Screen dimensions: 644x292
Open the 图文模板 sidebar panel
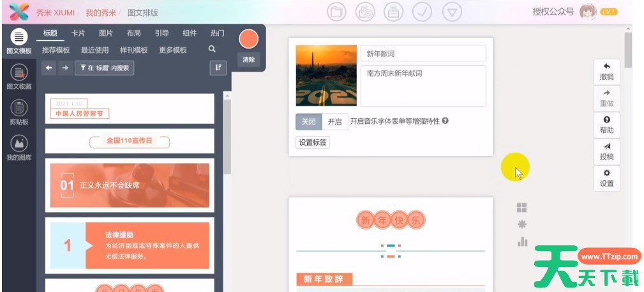click(x=19, y=42)
